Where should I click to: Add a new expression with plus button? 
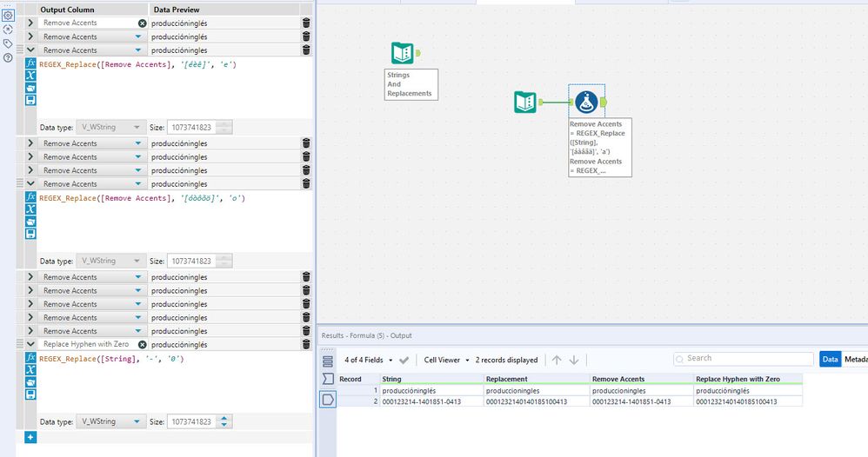[x=30, y=437]
